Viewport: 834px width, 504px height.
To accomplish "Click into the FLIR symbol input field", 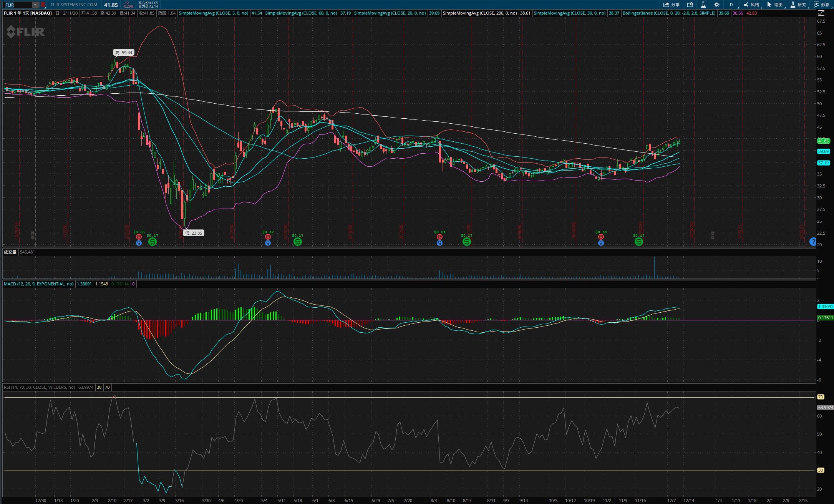I will 18,5.
